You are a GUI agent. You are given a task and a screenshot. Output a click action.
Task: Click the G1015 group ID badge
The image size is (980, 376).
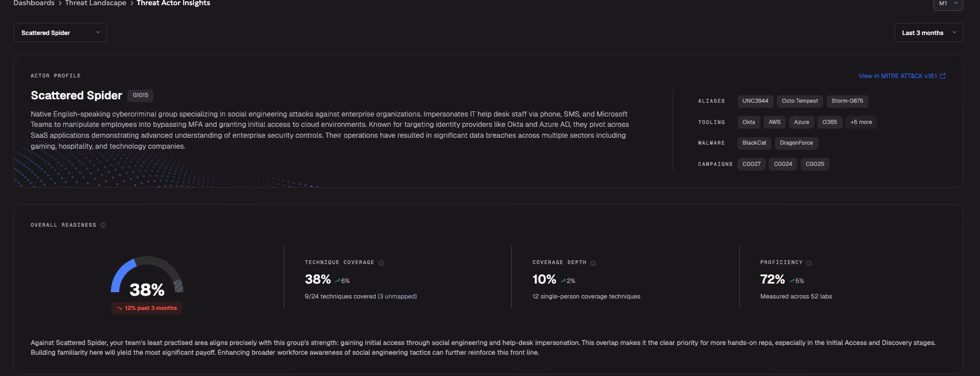click(140, 95)
